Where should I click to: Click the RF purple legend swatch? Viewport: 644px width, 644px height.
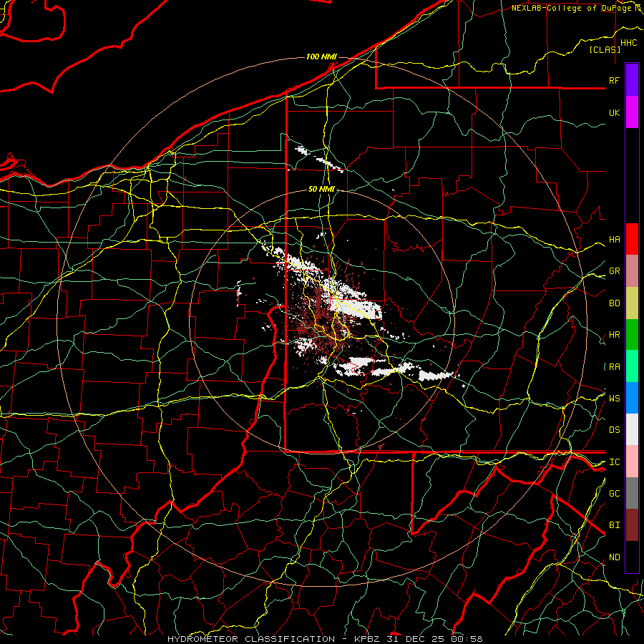coord(632,80)
